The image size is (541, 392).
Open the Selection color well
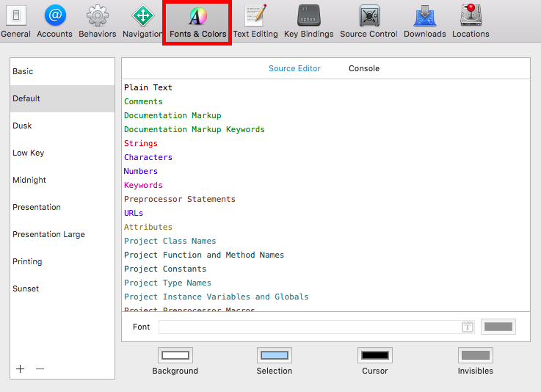275,355
